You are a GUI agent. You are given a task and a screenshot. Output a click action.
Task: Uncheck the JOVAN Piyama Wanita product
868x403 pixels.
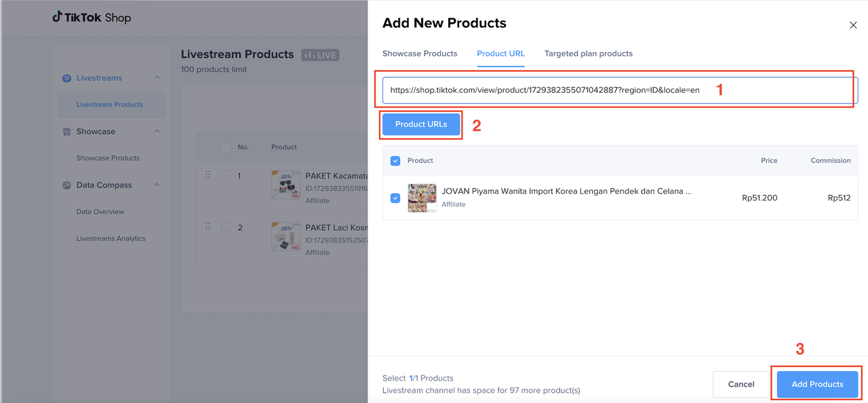(395, 198)
